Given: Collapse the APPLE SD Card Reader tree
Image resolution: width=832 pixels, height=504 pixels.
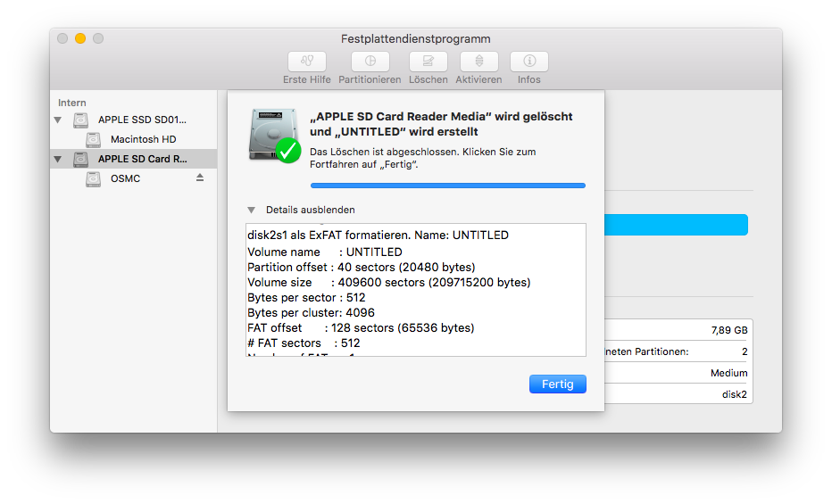Looking at the screenshot, I should point(58,159).
